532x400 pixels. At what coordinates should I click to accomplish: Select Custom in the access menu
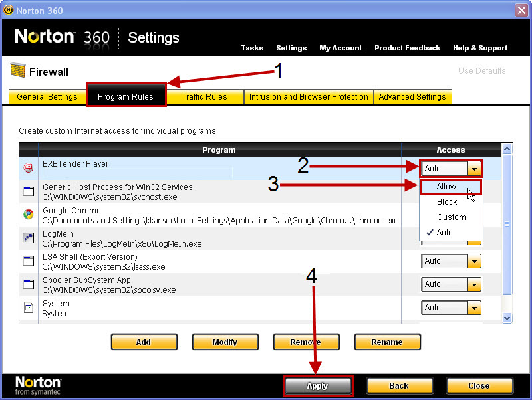tap(451, 217)
